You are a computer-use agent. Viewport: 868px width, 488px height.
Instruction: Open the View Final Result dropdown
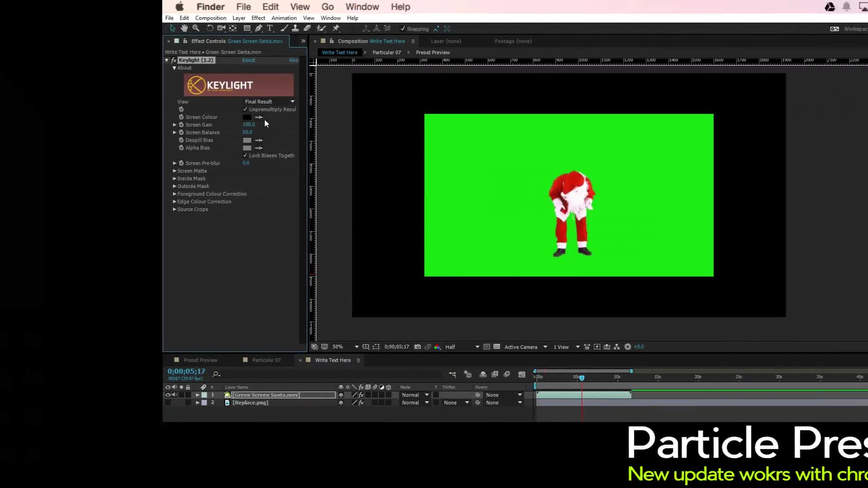[x=269, y=102]
